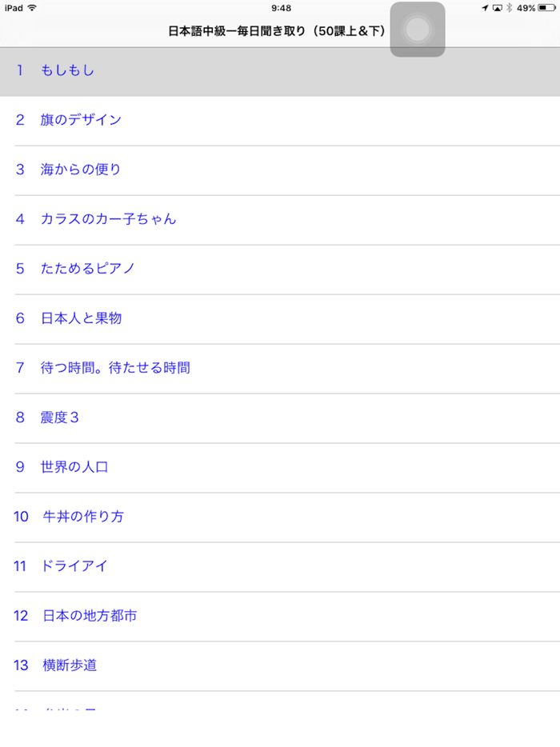Tap the clock showing 9:48
Image resolution: width=560 pixels, height=747 pixels.
(x=280, y=7)
